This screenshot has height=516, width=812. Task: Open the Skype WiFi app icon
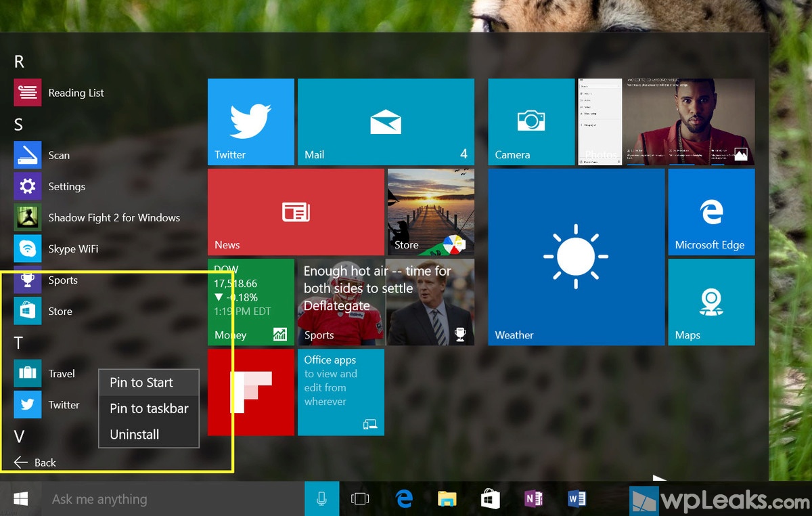click(x=28, y=249)
